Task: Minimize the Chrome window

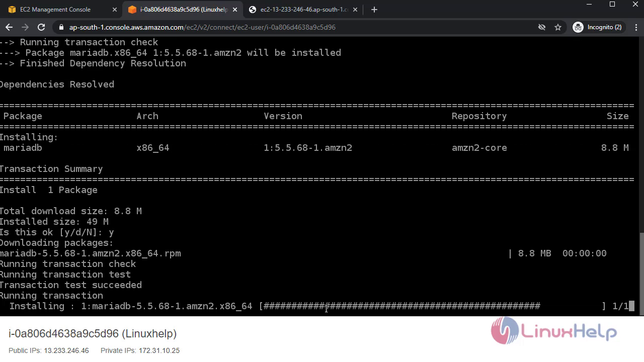Action: [589, 5]
